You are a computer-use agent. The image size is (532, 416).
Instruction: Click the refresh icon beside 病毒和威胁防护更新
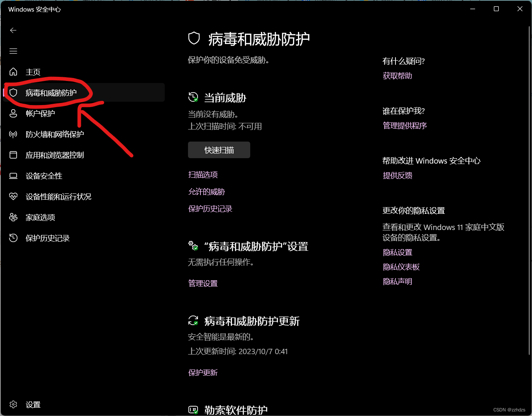(x=193, y=321)
